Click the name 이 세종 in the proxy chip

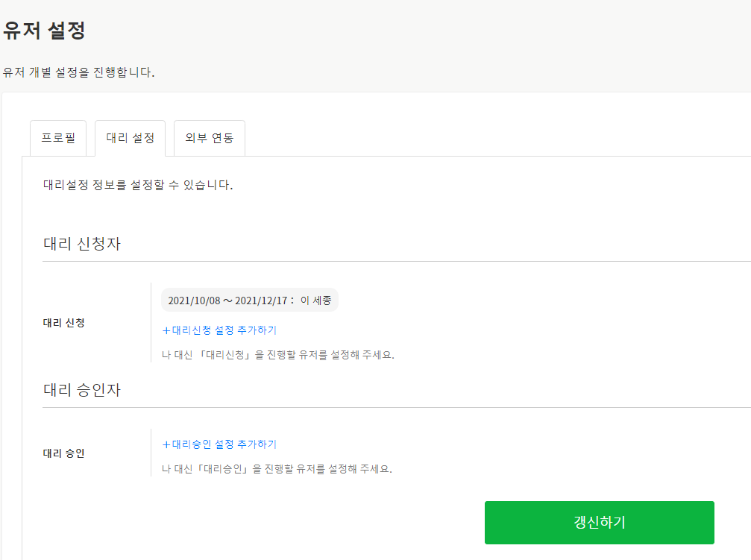316,301
